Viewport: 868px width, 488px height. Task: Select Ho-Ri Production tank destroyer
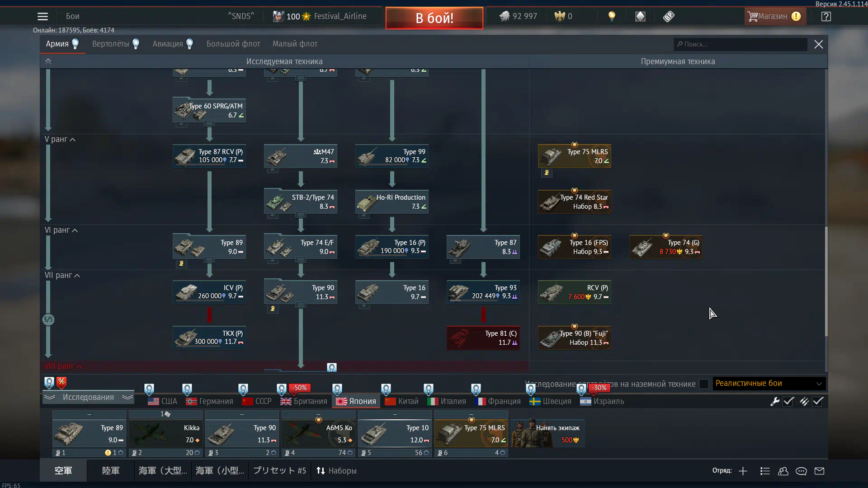[392, 202]
